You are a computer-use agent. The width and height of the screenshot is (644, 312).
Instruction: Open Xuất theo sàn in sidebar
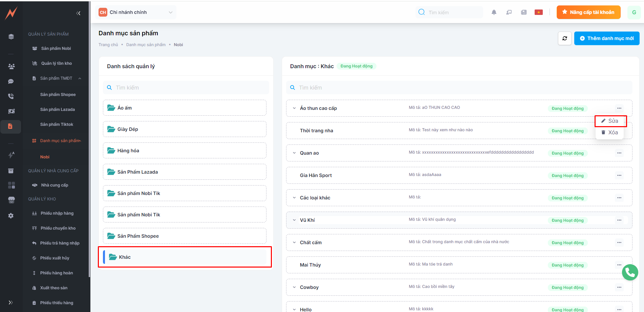click(x=53, y=288)
